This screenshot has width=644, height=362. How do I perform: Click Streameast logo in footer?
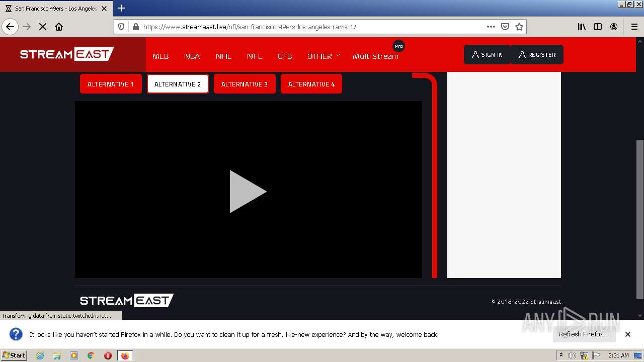[x=127, y=301]
